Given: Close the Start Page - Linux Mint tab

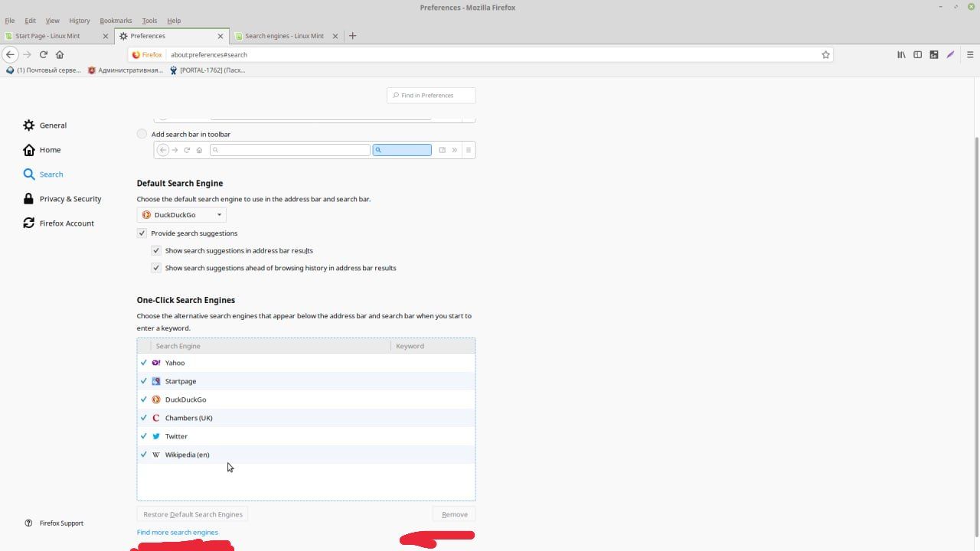Looking at the screenshot, I should (x=106, y=36).
